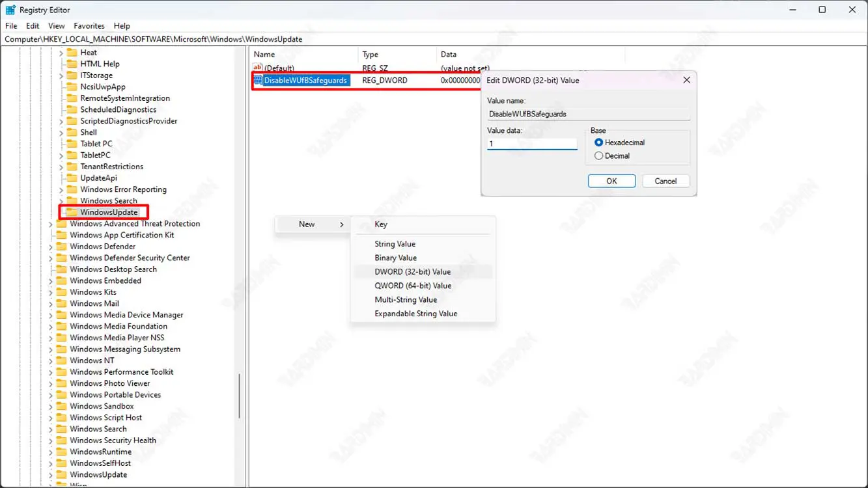Select the Hexadecimal base radio button
868x488 pixels.
[x=598, y=142]
